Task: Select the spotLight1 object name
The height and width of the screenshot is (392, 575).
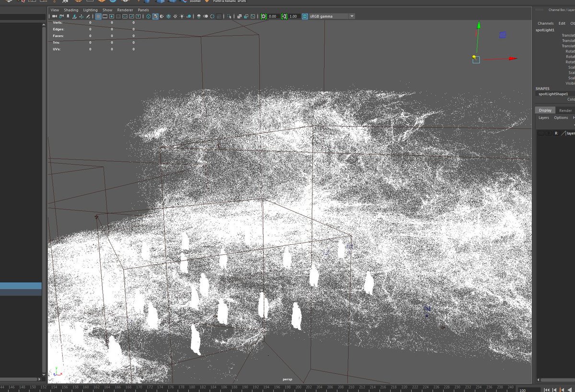Action: click(545, 30)
